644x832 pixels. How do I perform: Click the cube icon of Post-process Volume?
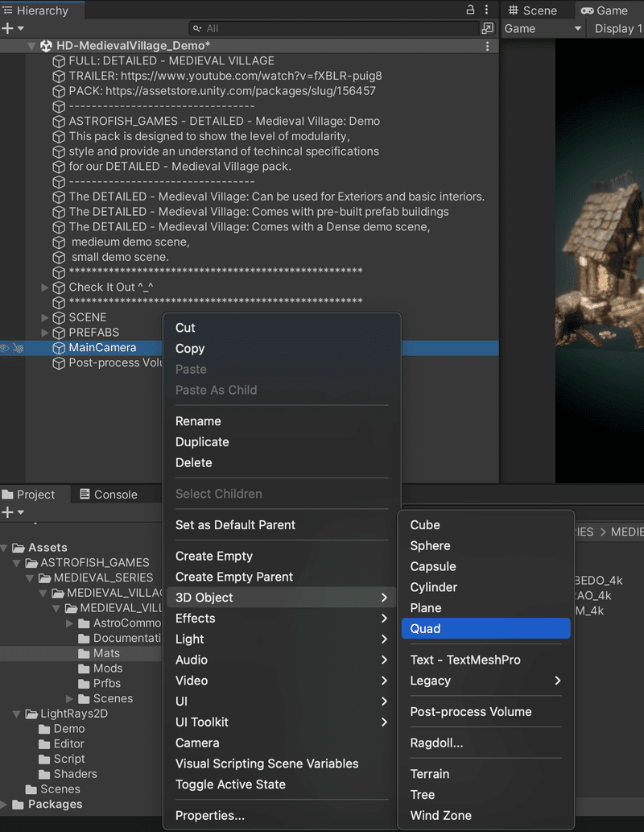point(59,363)
